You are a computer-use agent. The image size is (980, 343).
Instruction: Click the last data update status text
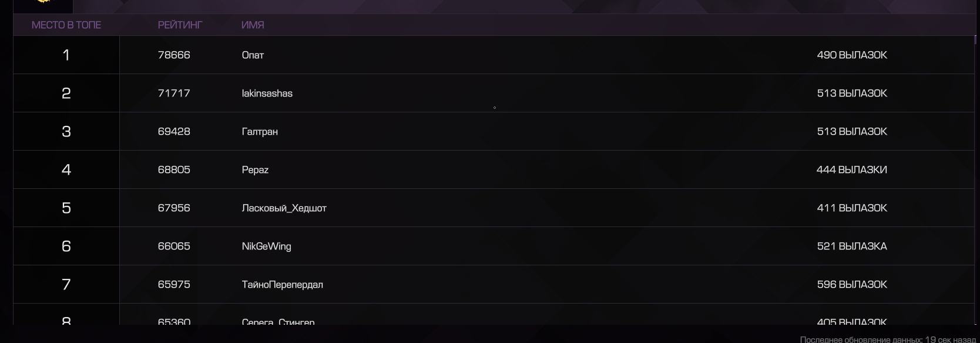pyautogui.click(x=888, y=339)
